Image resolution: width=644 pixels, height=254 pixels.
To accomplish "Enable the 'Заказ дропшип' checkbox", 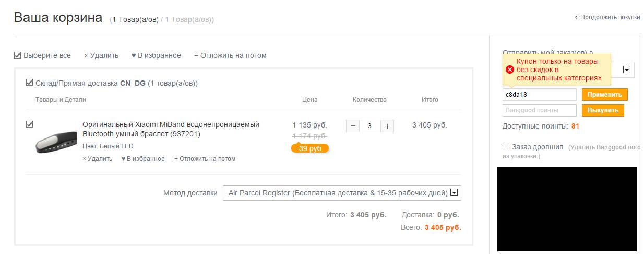I will point(506,146).
